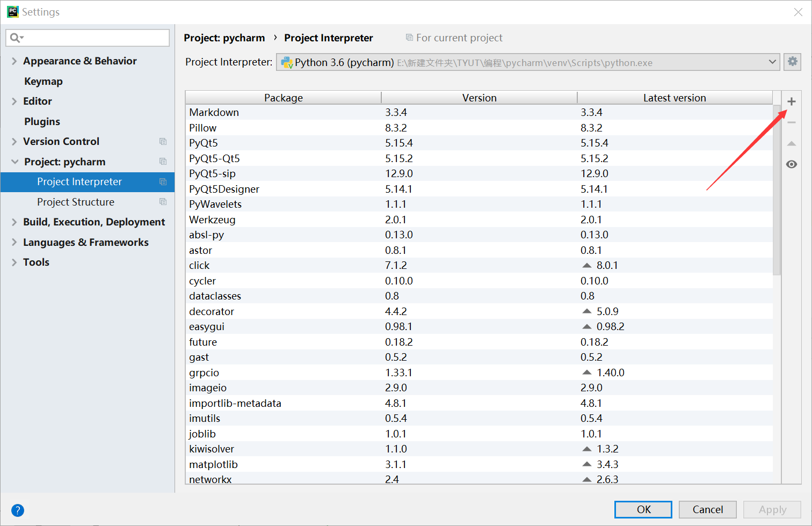Open the Project Interpreter dropdown
The image size is (812, 526).
pyautogui.click(x=528, y=62)
